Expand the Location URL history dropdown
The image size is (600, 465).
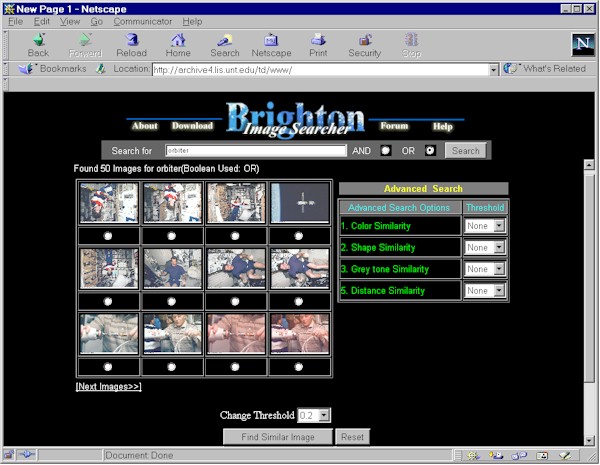coord(494,70)
